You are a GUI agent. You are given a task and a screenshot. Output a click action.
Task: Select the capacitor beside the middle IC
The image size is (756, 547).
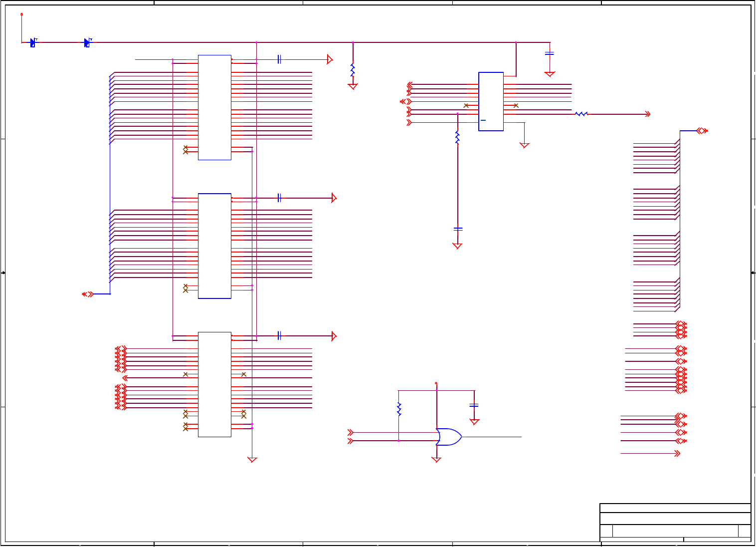click(x=279, y=198)
